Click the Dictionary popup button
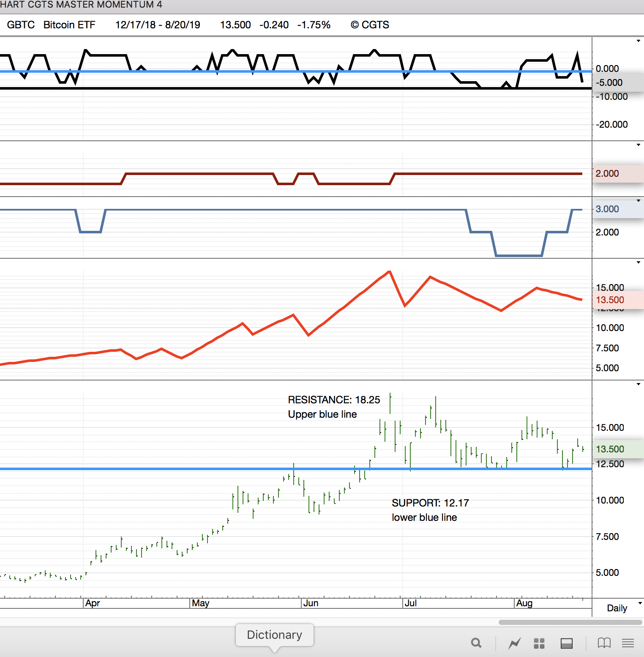The width and height of the screenshot is (644, 657). click(274, 635)
